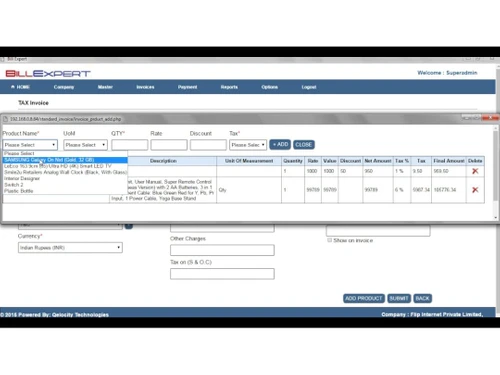Click the popup scrollbar down arrow

tap(496, 217)
